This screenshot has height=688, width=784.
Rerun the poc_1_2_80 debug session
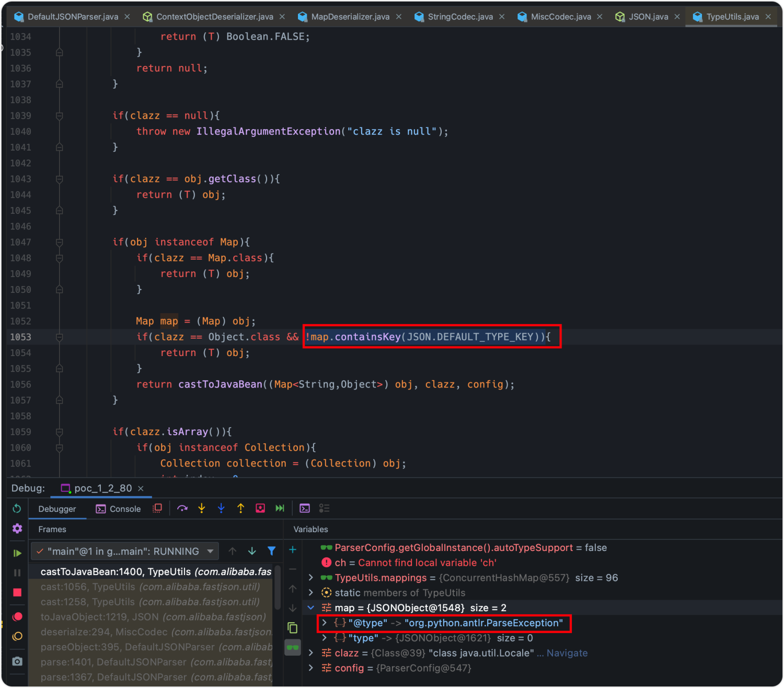tap(17, 509)
